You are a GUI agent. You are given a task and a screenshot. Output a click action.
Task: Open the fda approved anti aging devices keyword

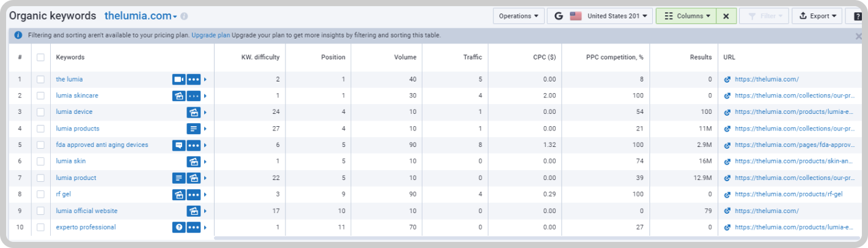[x=102, y=145]
